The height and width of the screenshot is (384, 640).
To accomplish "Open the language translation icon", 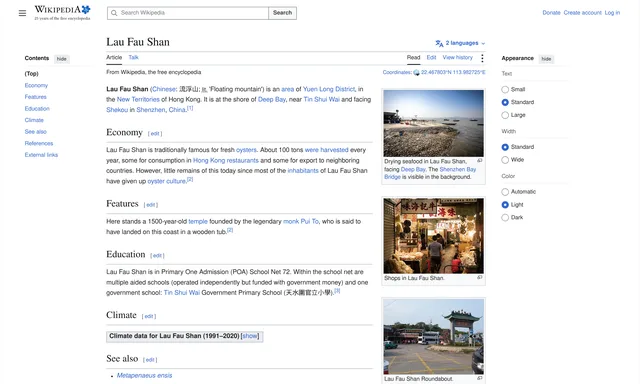I will coord(439,43).
